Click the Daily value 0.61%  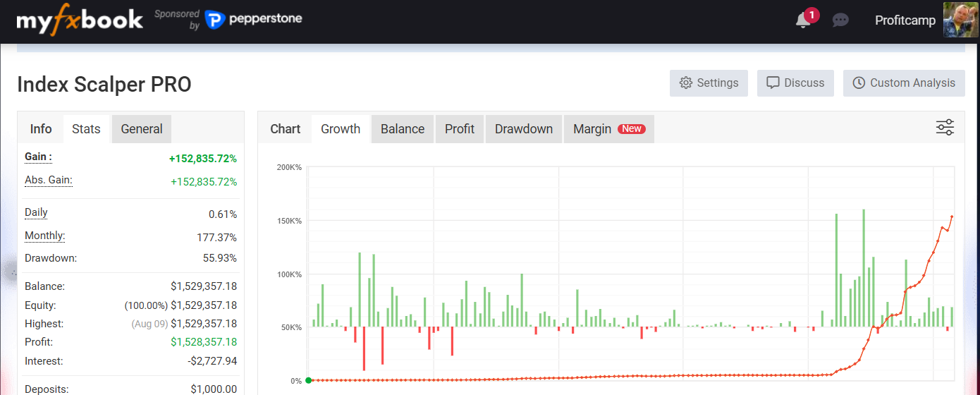[223, 214]
